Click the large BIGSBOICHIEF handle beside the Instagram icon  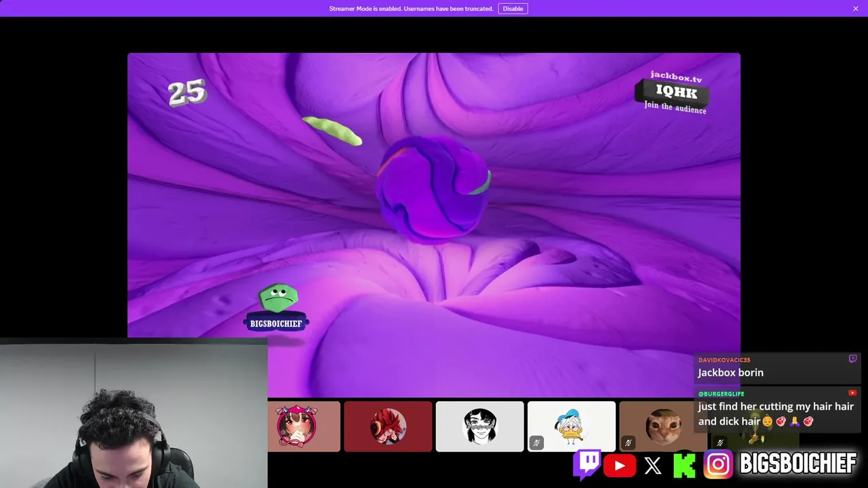pyautogui.click(x=798, y=465)
